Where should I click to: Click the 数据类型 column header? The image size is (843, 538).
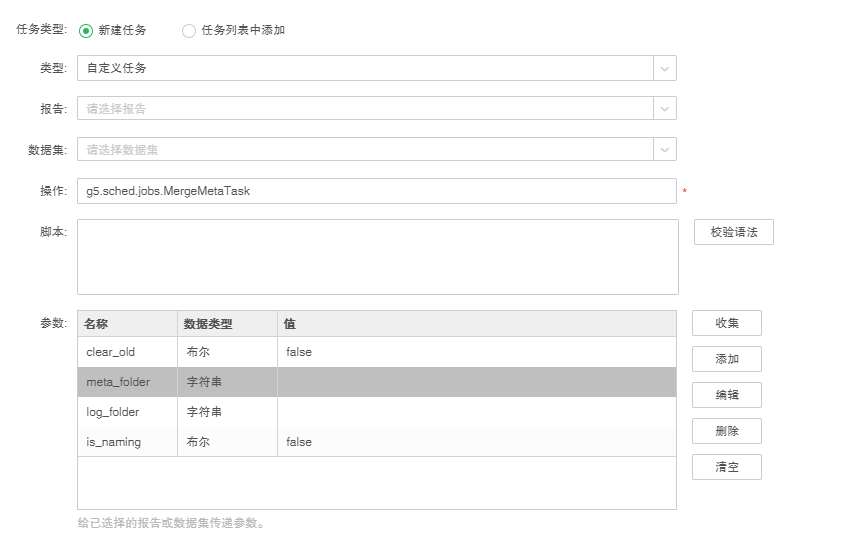click(227, 324)
